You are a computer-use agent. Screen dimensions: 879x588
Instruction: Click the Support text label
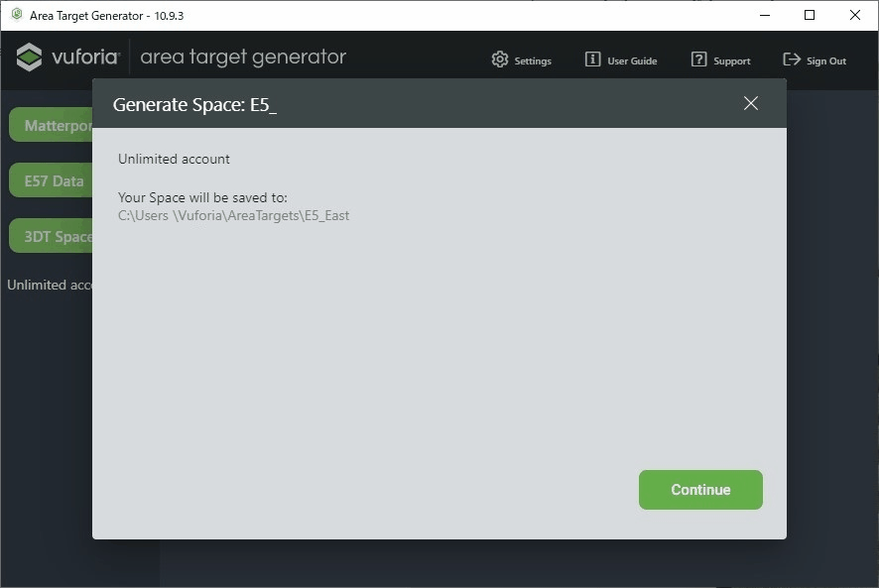(x=732, y=61)
